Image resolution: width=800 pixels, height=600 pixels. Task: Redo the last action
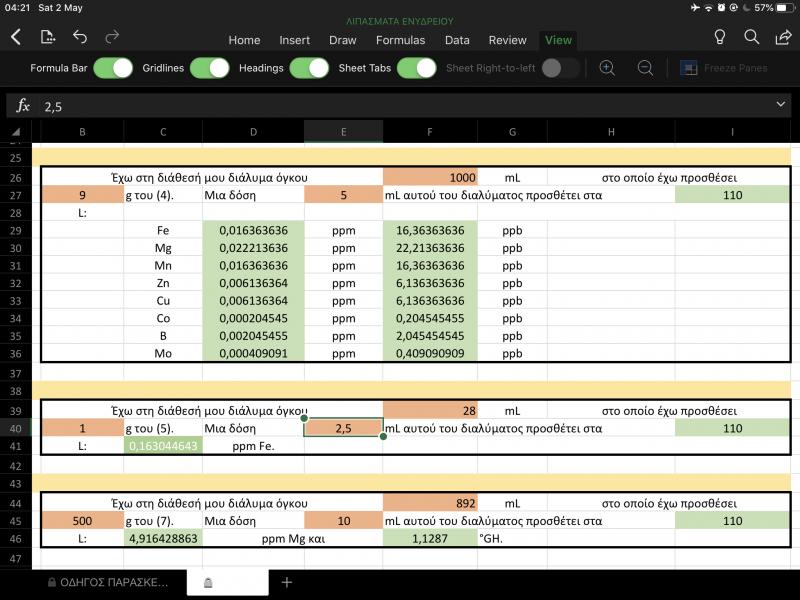click(x=112, y=38)
